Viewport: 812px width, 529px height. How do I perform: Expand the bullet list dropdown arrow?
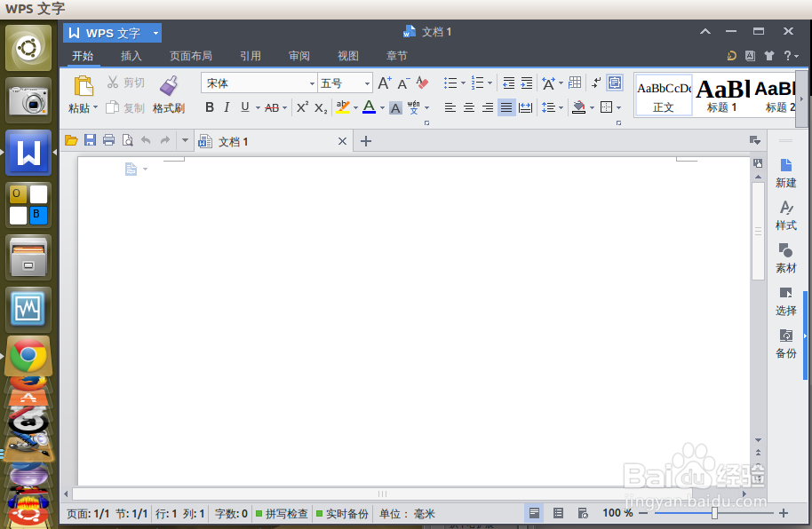(463, 83)
